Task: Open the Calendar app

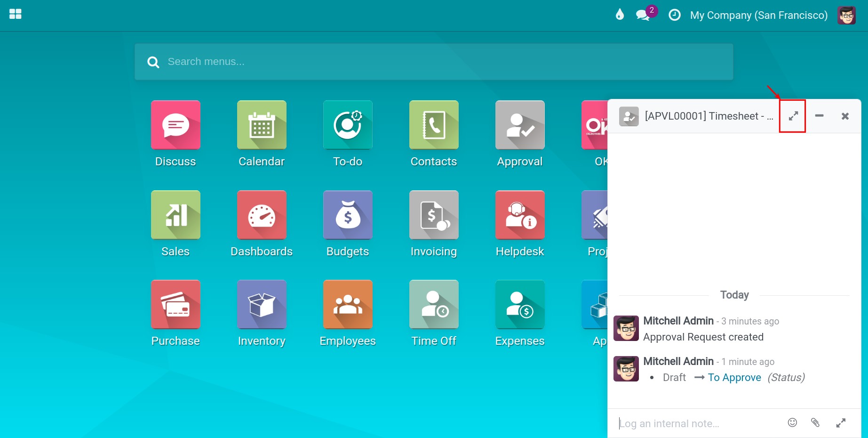Action: (x=262, y=125)
